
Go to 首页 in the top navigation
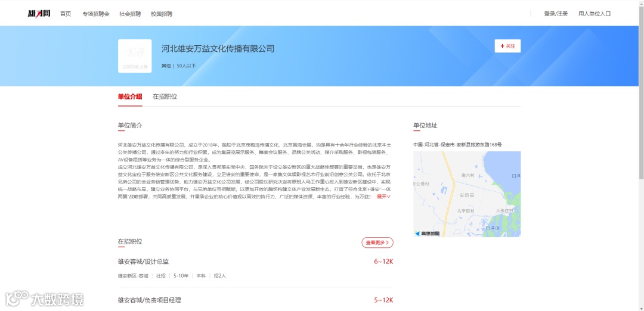click(x=66, y=14)
